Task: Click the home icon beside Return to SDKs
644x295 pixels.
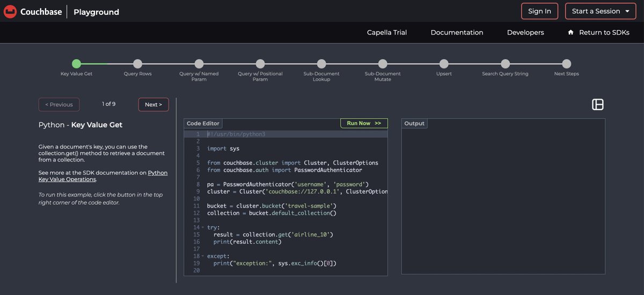Action: coord(570,32)
